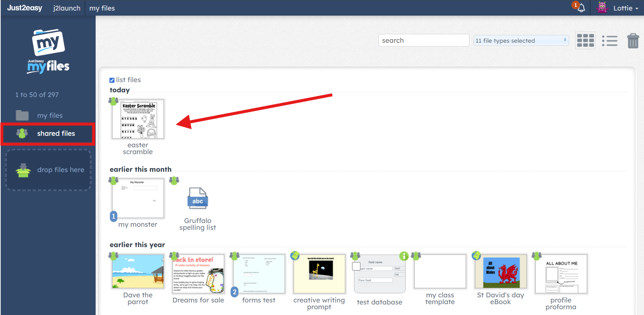Click comment count badge on my monster
This screenshot has width=644, height=315.
[x=114, y=216]
